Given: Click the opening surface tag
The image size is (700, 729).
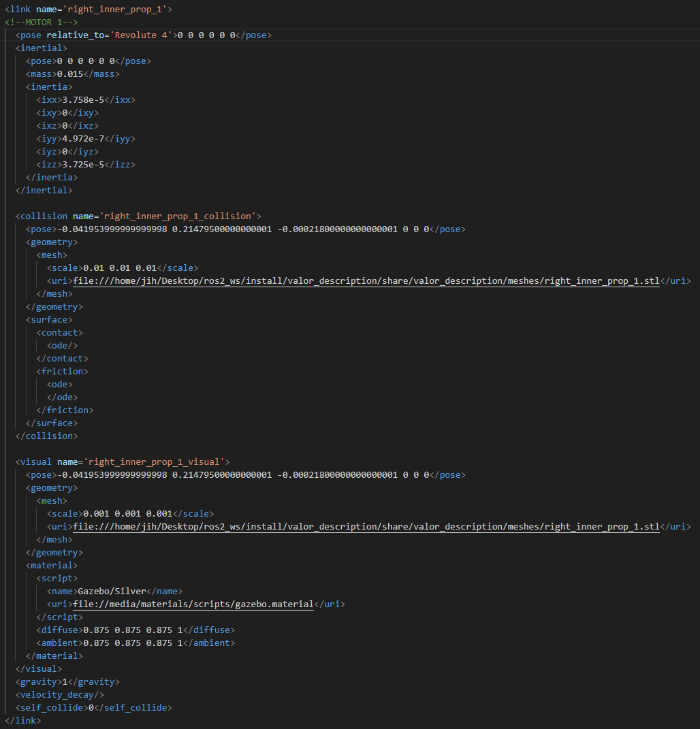Looking at the screenshot, I should point(49,320).
